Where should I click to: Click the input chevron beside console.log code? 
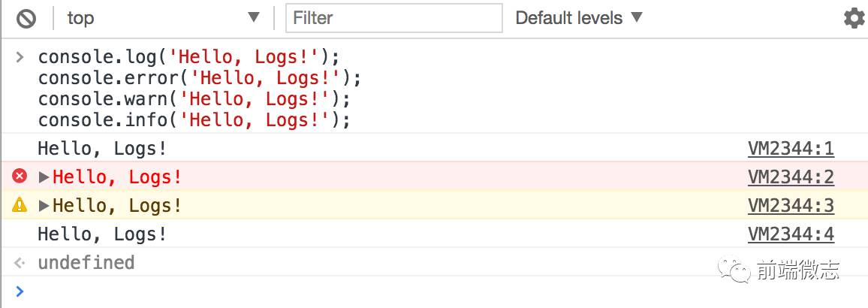(20, 57)
